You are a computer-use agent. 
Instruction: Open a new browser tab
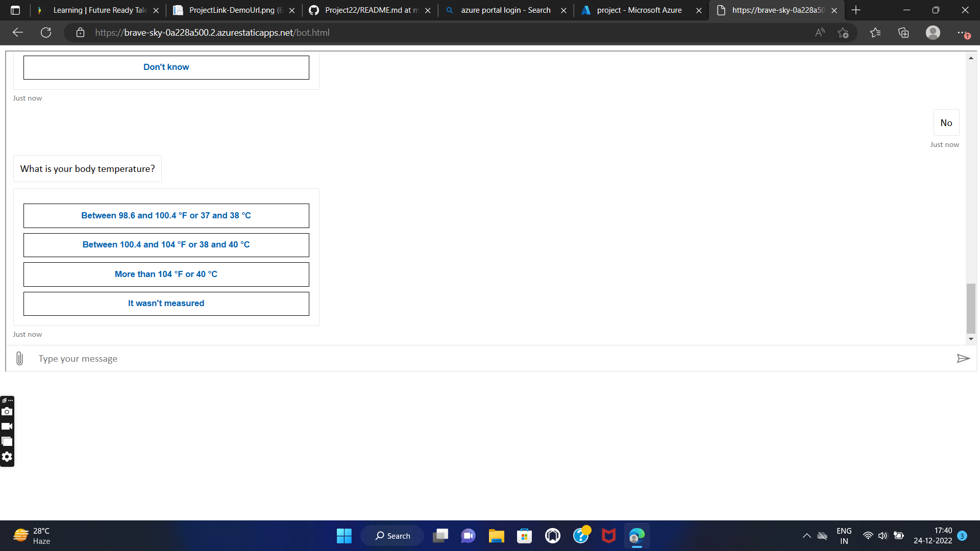856,10
